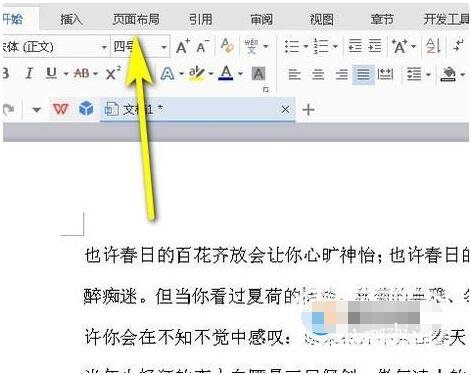Click the blue cube icon
This screenshot has height=375, width=471.
click(86, 109)
